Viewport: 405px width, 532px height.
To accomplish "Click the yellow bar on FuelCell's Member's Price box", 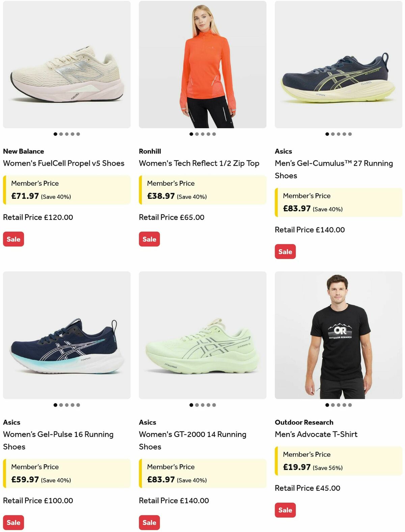I will (x=4, y=190).
